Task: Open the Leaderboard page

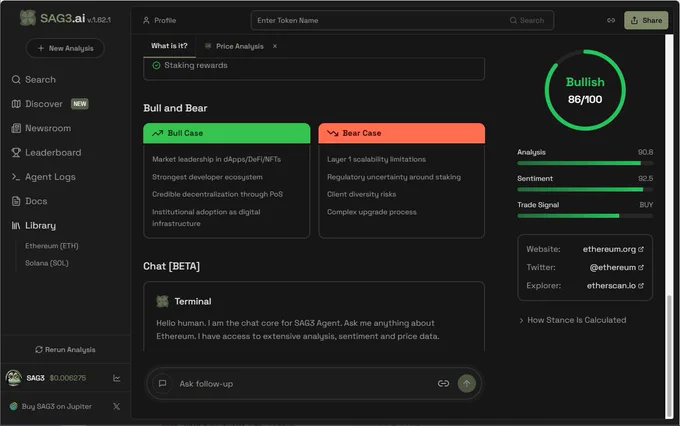Action: tap(46, 152)
